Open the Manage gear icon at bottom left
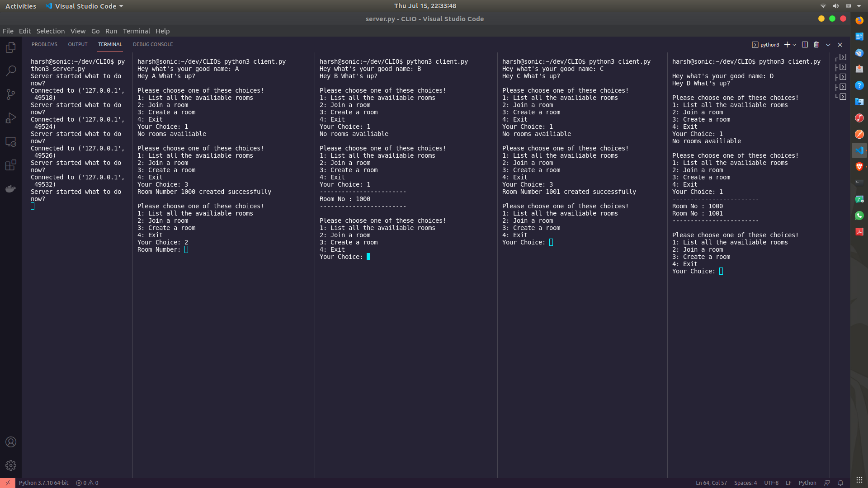Screen dimensions: 868x488 pos(10,465)
